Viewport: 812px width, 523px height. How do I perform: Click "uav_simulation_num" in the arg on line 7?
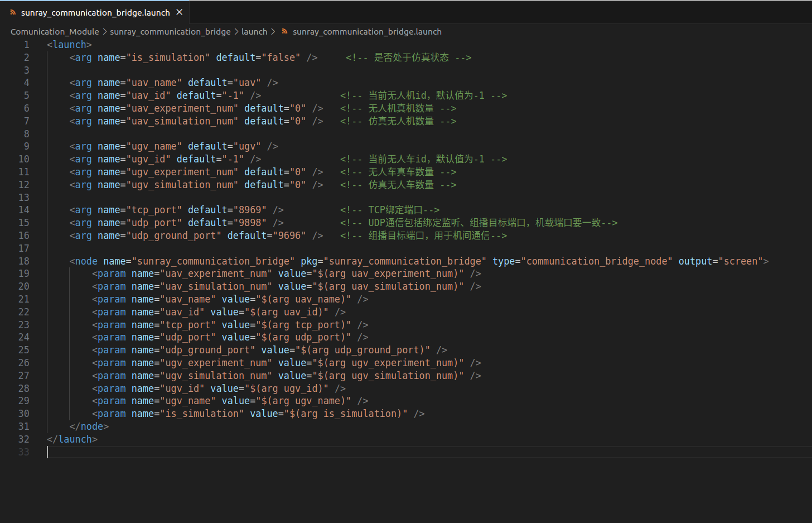(x=182, y=121)
